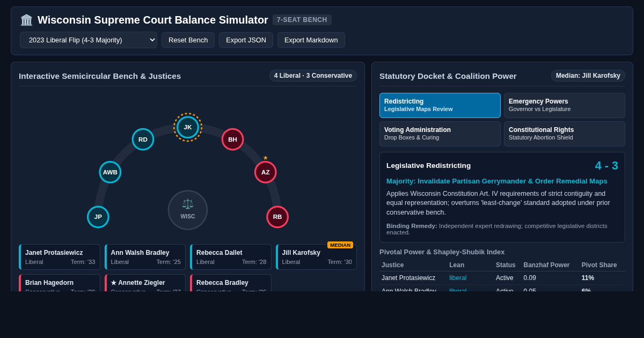Click Statutory Docket & Coalition Power heading
Image resolution: width=644 pixels, height=338 pixels.
point(448,76)
